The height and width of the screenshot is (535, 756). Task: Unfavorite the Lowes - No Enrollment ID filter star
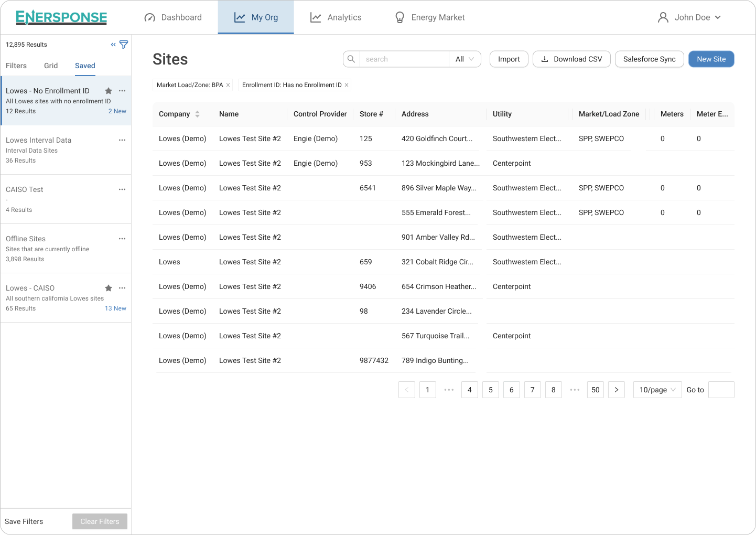[x=109, y=91]
